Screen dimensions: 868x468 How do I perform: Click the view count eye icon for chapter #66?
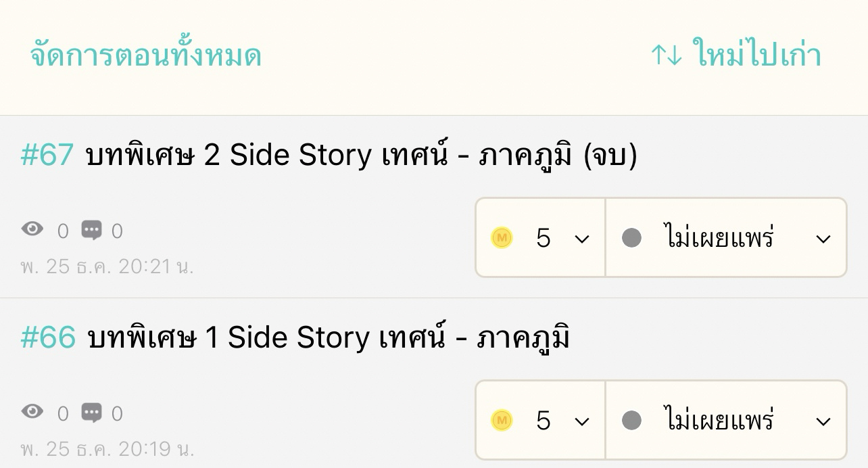[x=32, y=412]
